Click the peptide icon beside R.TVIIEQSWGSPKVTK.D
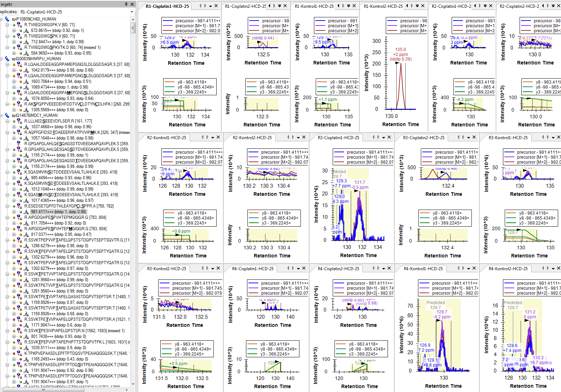Image resolution: width=561 pixels, height=392 pixels. pyautogui.click(x=19, y=47)
